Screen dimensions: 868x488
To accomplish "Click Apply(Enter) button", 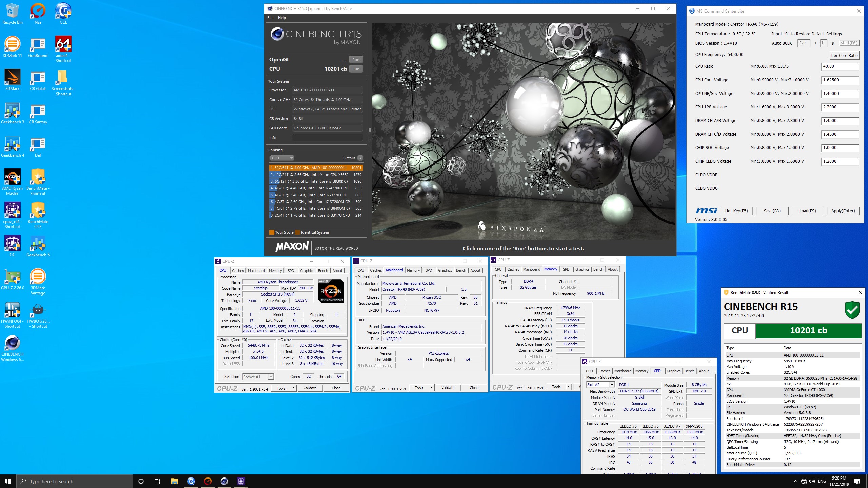I will click(x=843, y=211).
